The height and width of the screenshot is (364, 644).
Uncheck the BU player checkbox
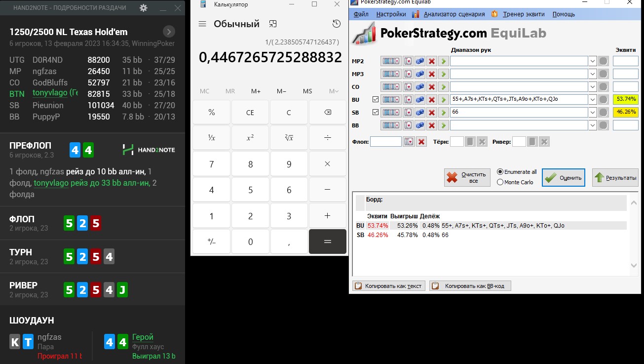pos(376,99)
